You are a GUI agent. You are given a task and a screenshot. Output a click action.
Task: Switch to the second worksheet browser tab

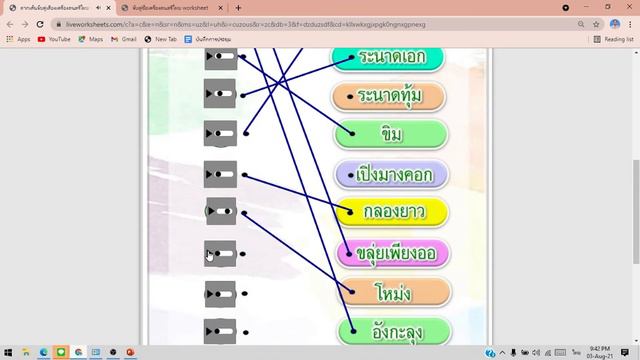coord(170,8)
